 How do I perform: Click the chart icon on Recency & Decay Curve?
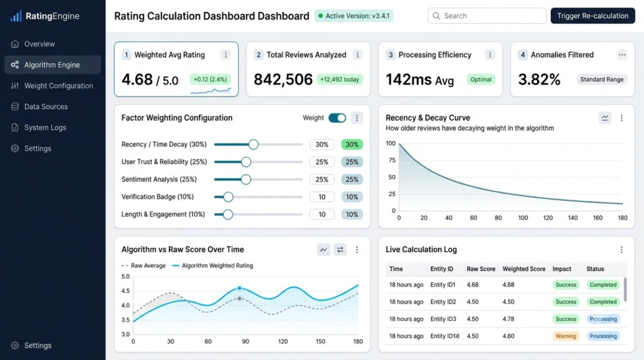(x=605, y=118)
